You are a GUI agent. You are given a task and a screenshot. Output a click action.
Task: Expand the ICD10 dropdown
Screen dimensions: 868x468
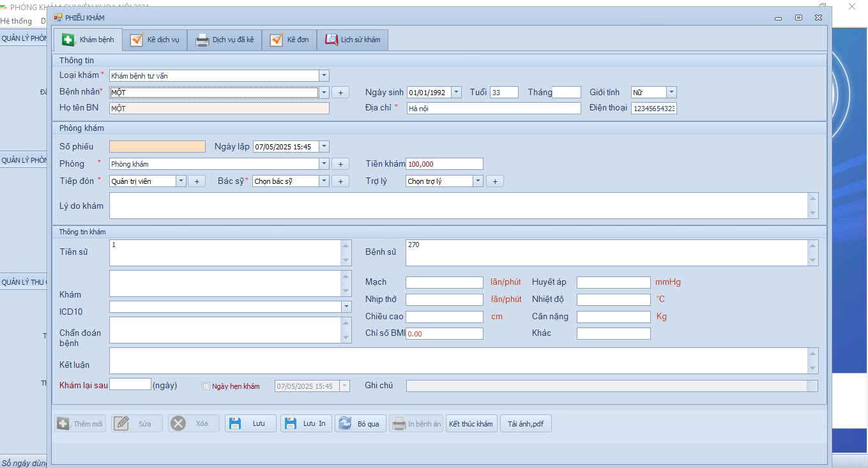coord(347,307)
